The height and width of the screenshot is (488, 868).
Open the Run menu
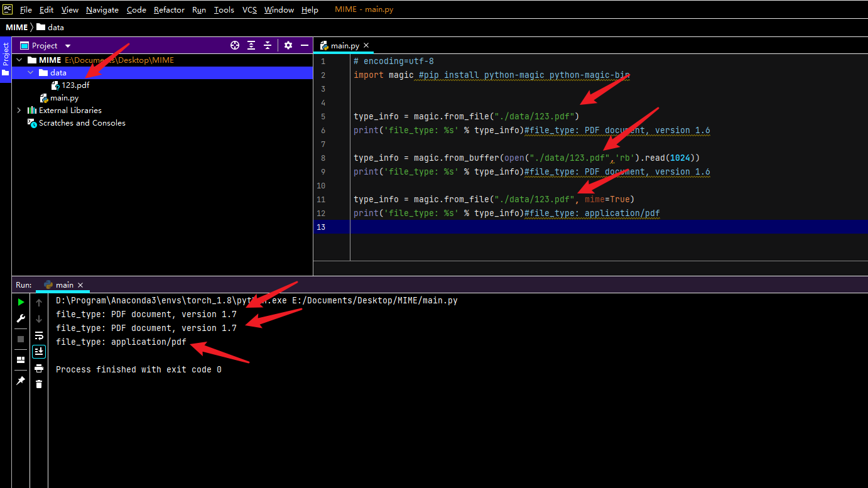199,10
